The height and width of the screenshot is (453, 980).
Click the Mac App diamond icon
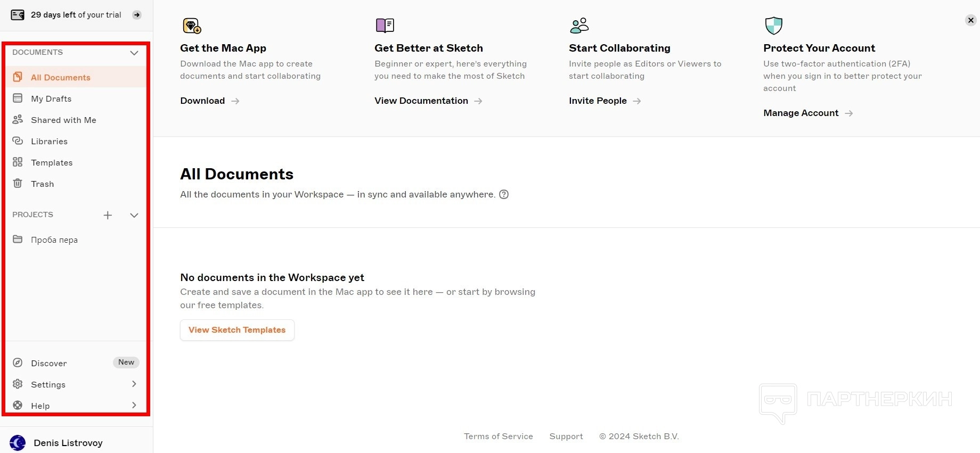point(192,26)
